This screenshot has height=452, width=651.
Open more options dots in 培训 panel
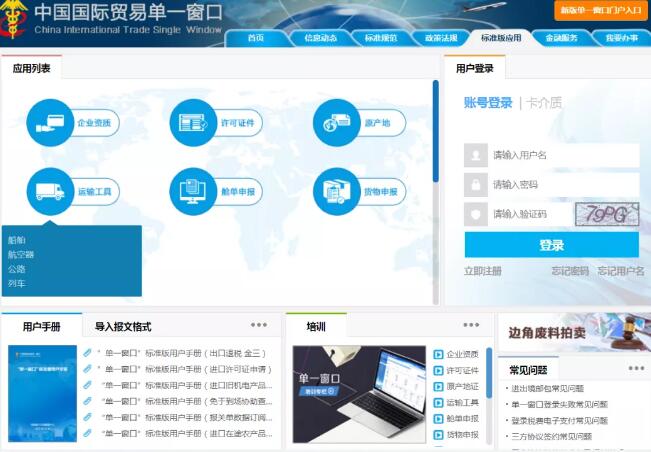[471, 325]
